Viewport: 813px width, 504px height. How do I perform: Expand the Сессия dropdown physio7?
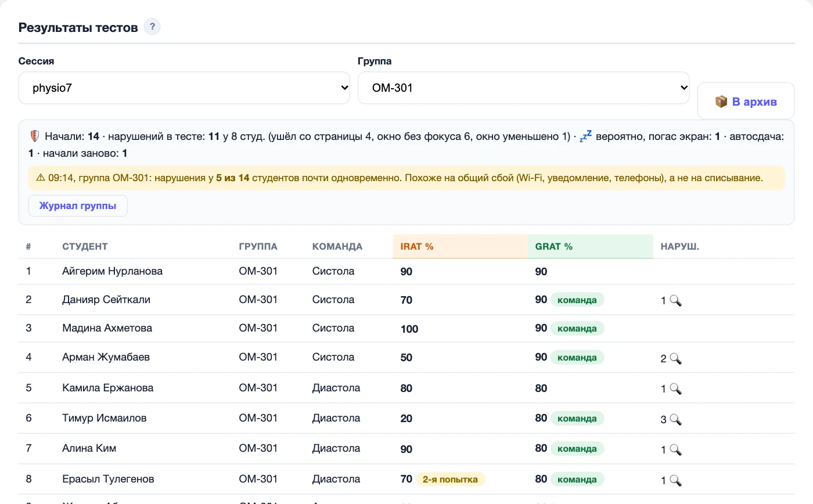184,88
